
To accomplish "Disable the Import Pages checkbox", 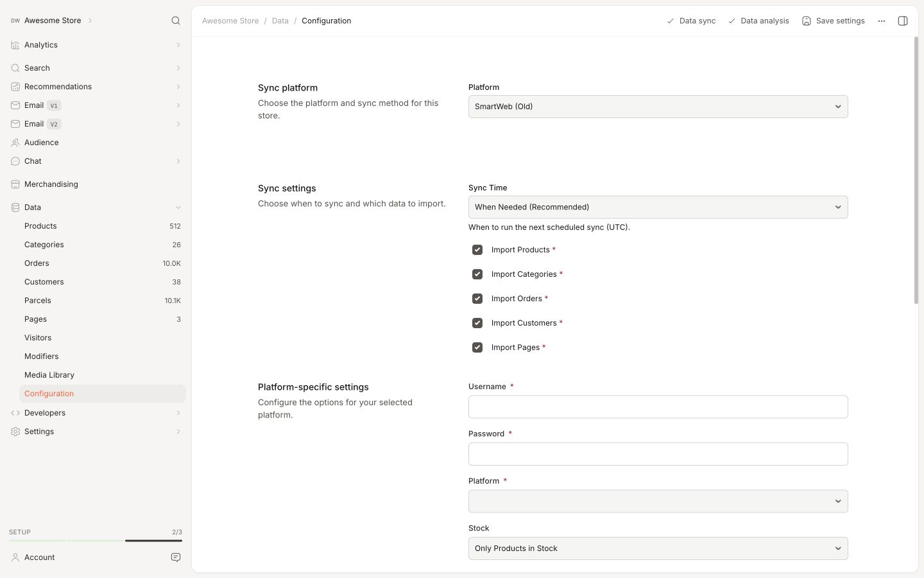I will pos(477,347).
